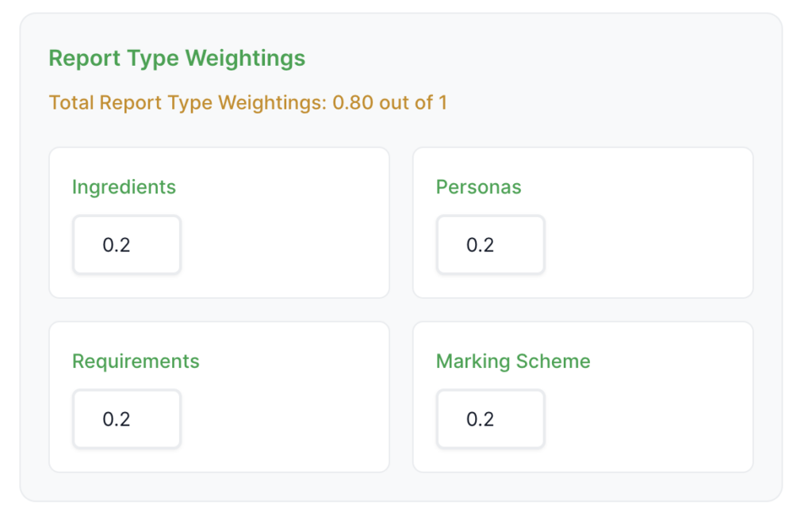Place cursor after 0.2 in Ingredients
Screen dimensions: 812x520
pyautogui.click(x=132, y=245)
